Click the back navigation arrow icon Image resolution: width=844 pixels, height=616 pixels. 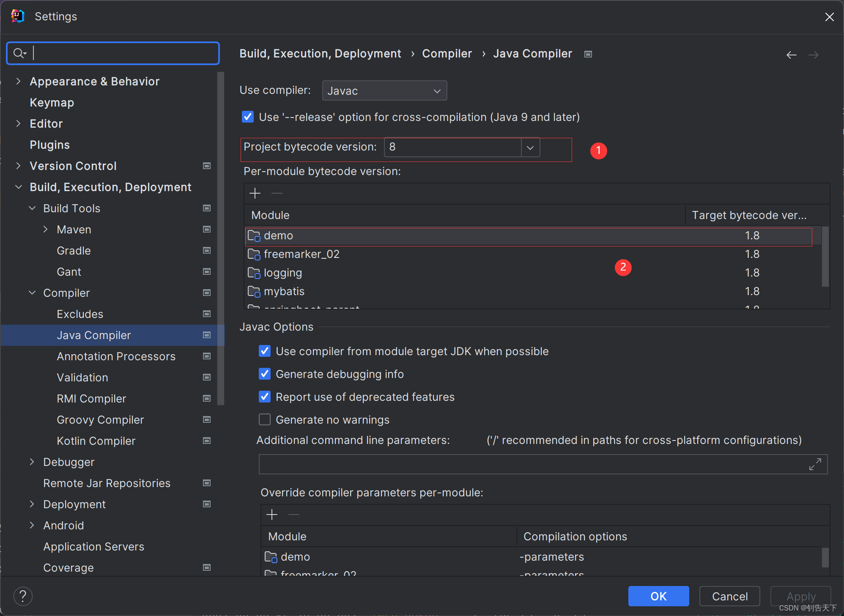click(792, 54)
